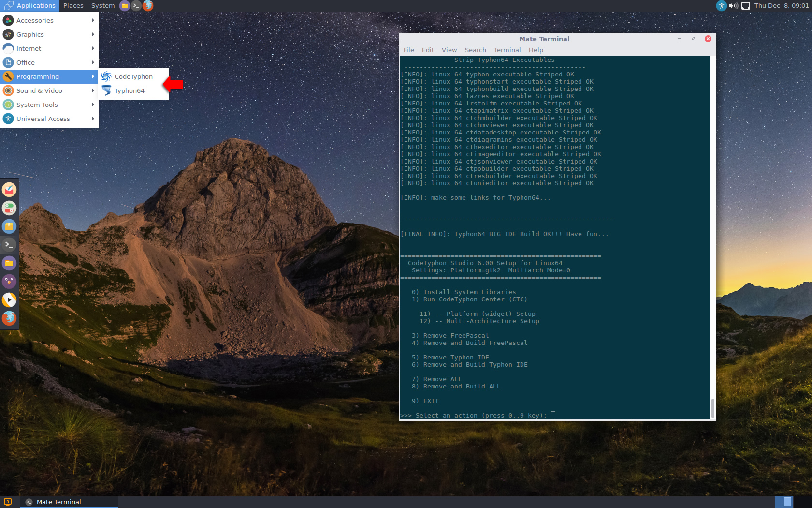Open the mail envelope app in dock
Screen dimensions: 812x508
pyautogui.click(x=9, y=190)
